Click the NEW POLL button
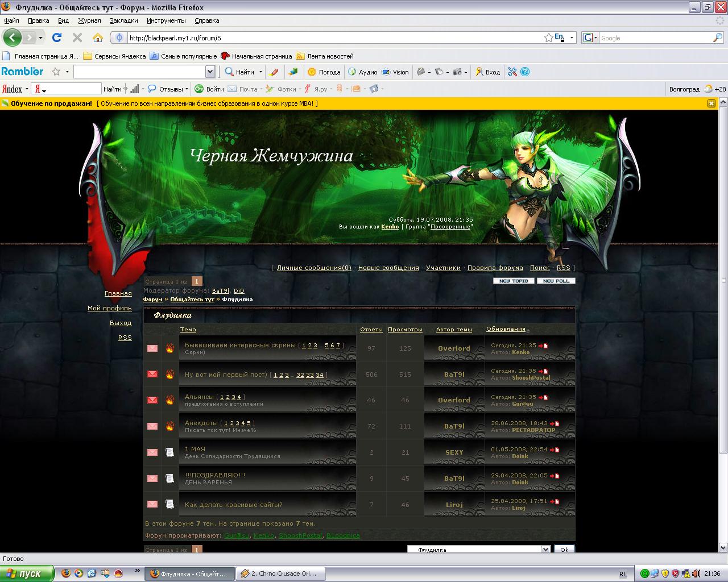 point(556,281)
